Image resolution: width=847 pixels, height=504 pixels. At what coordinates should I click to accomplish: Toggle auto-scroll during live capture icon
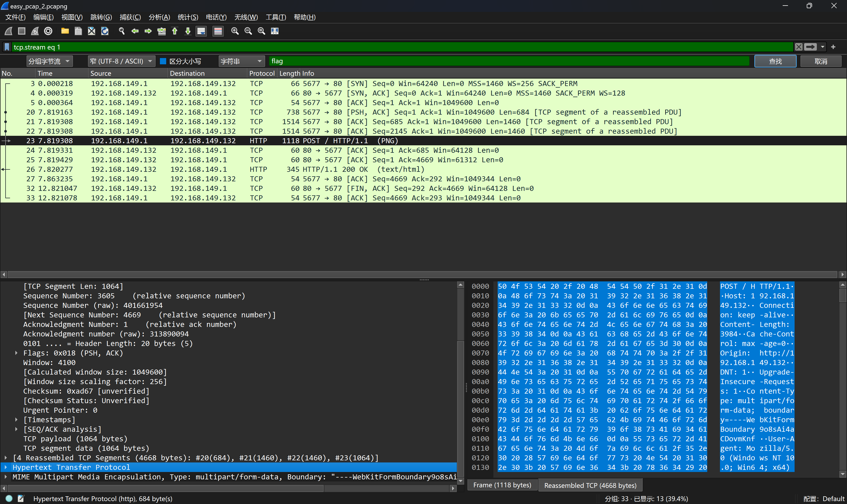point(201,31)
